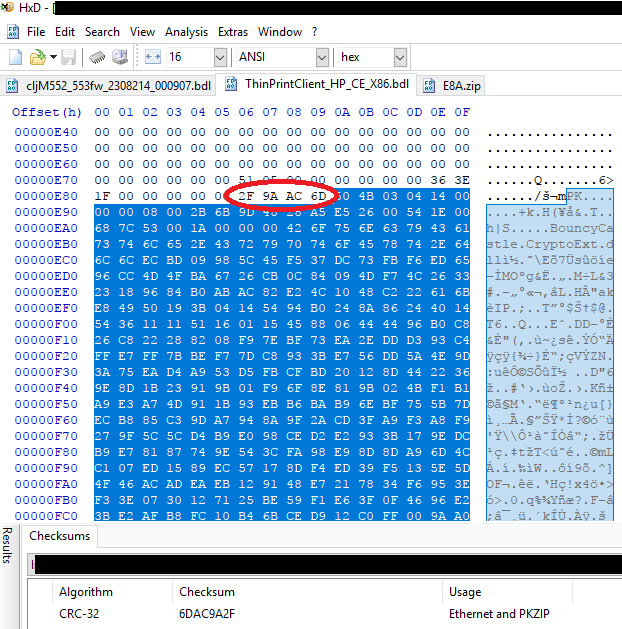This screenshot has height=629, width=622.
Task: Expand the bytes per row dropdown showing 16
Action: coord(219,58)
